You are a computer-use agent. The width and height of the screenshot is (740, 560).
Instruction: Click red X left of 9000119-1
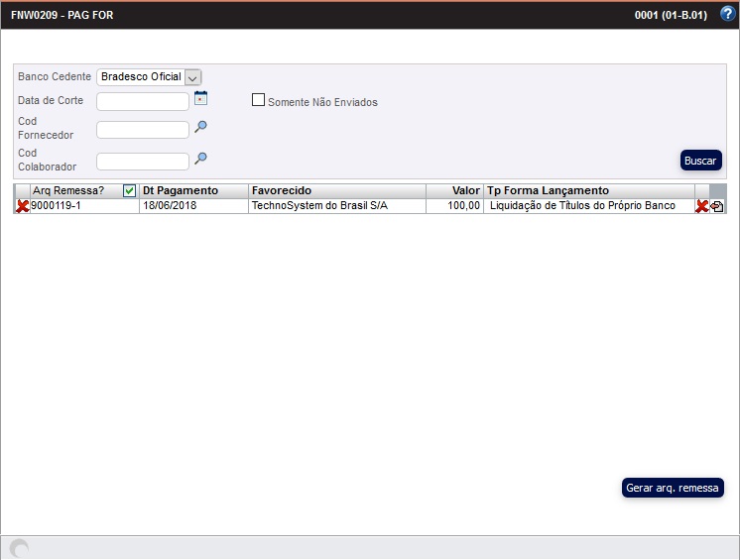23,206
